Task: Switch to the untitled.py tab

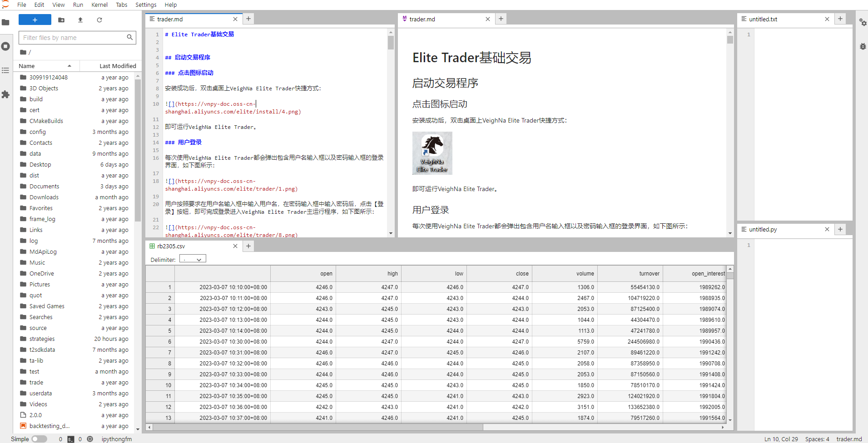Action: [764, 229]
